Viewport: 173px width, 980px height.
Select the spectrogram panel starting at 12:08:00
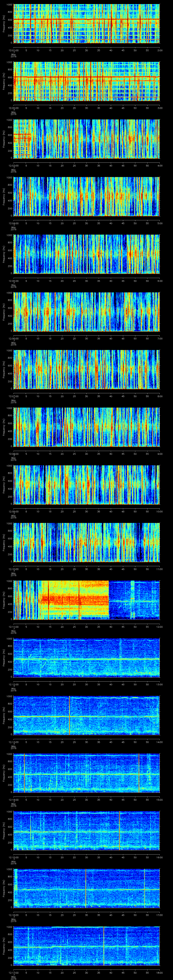coord(87,427)
